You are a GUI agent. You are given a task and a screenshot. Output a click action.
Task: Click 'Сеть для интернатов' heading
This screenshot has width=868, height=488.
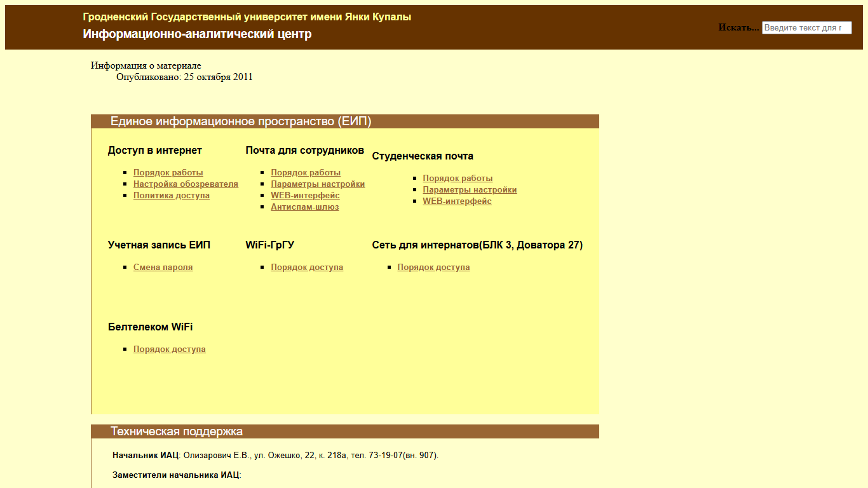point(477,245)
